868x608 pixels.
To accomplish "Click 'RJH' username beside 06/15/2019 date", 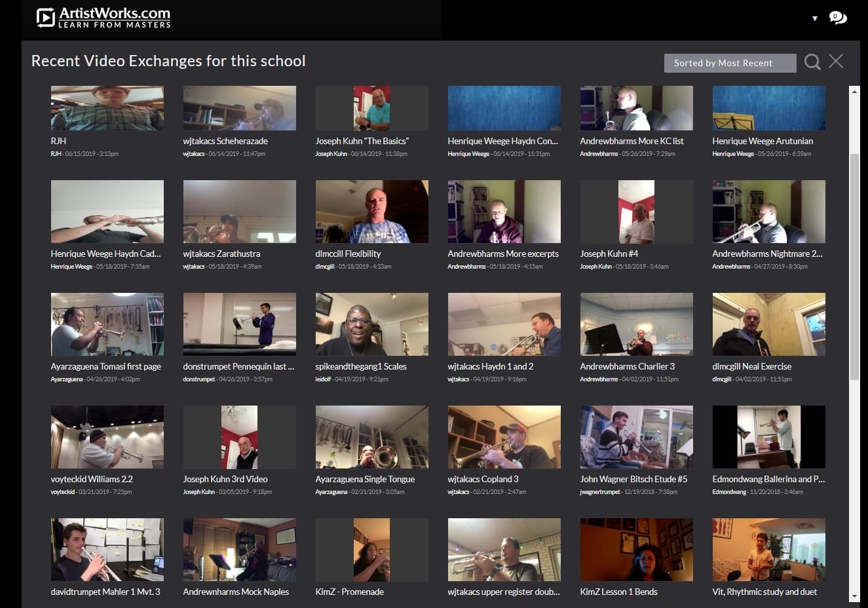I will pos(56,154).
